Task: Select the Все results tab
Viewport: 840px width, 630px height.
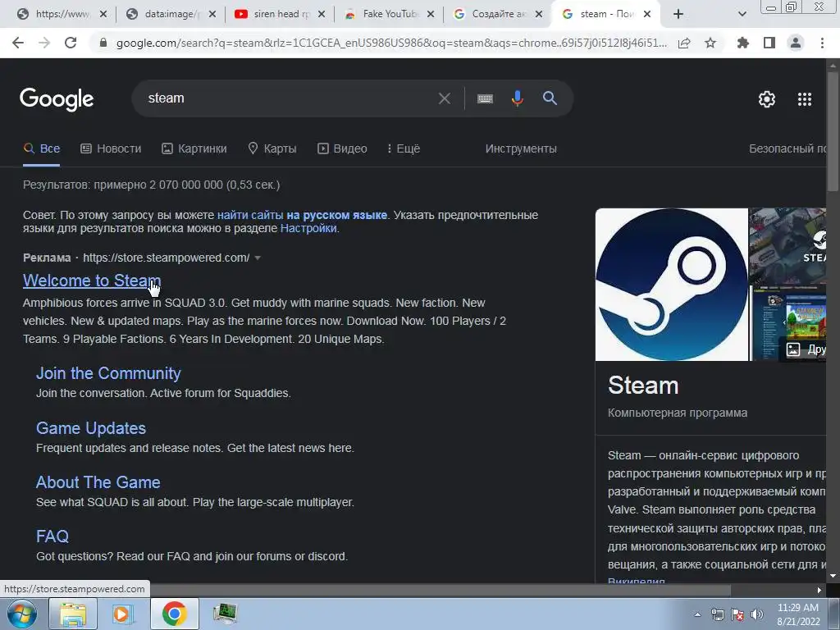Action: [42, 149]
